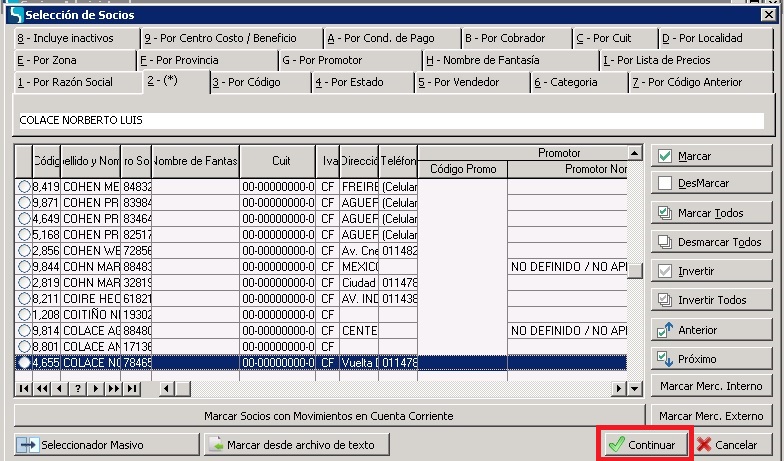Click the grid scroll down arrow at bottom right

click(633, 388)
